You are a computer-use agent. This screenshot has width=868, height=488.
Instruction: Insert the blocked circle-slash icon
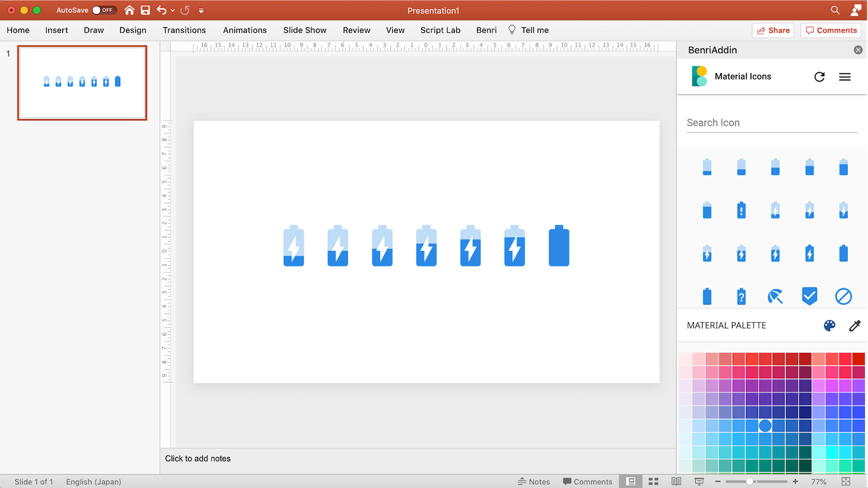843,296
